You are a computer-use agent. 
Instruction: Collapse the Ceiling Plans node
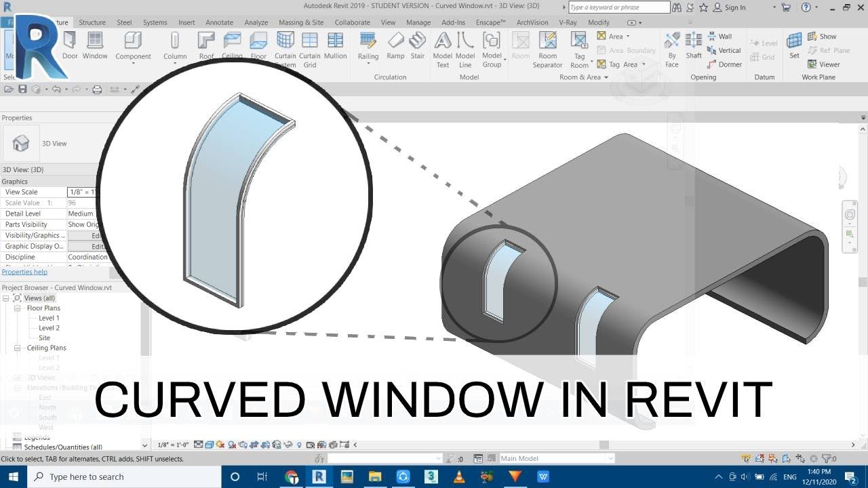click(x=18, y=348)
